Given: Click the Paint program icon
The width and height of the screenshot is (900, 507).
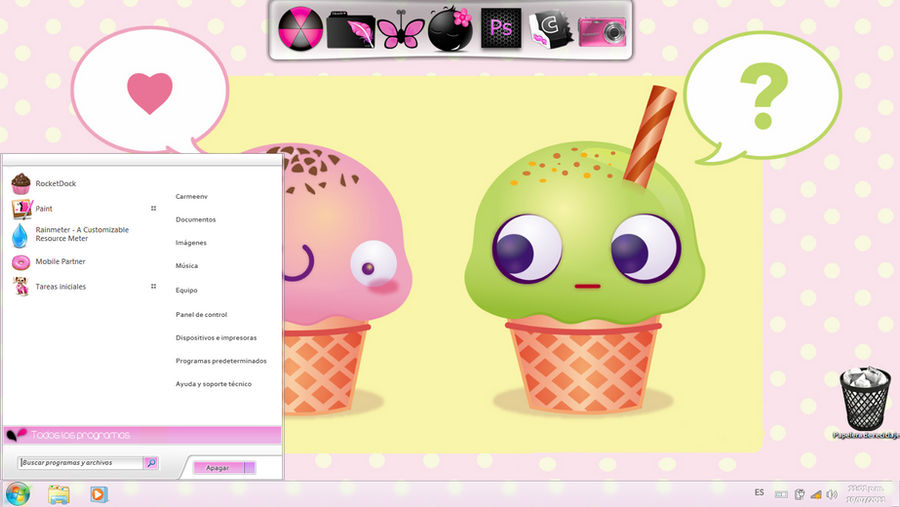Looking at the screenshot, I should pyautogui.click(x=22, y=209).
